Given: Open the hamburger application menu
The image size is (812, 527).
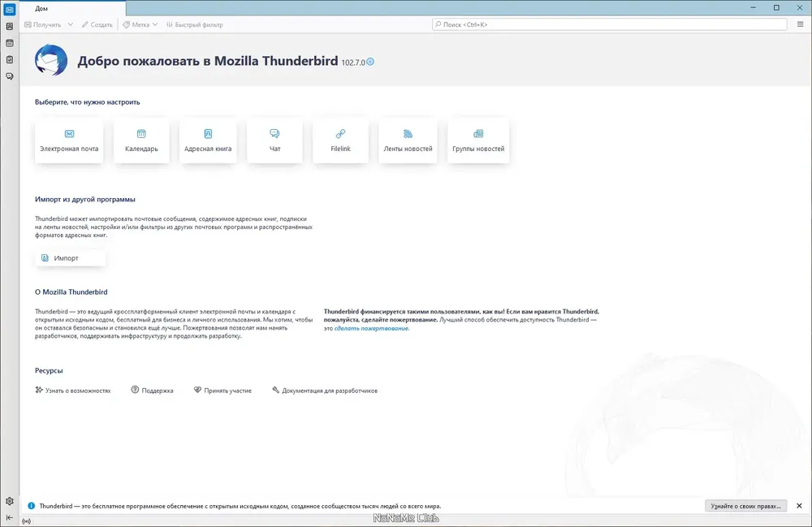Looking at the screenshot, I should pyautogui.click(x=800, y=24).
